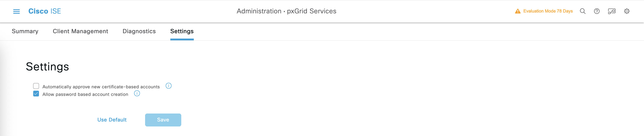Open the Diagnostics tab

pyautogui.click(x=139, y=31)
